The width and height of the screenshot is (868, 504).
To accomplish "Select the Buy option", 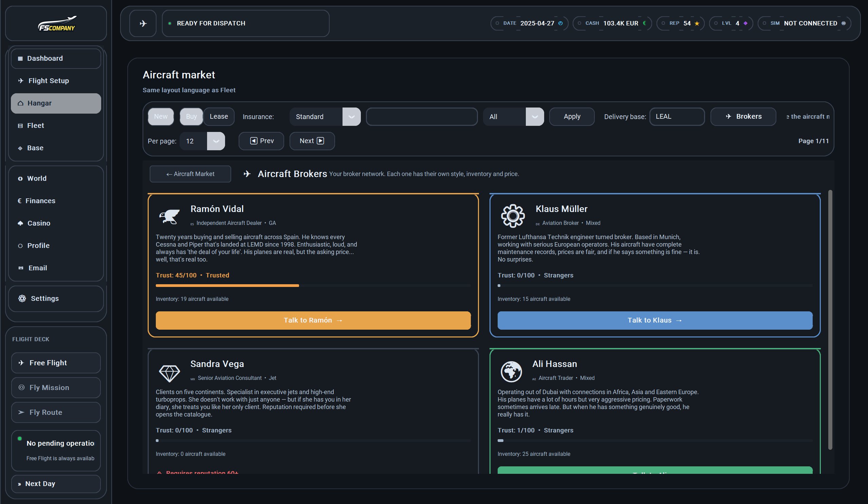I will click(x=191, y=117).
